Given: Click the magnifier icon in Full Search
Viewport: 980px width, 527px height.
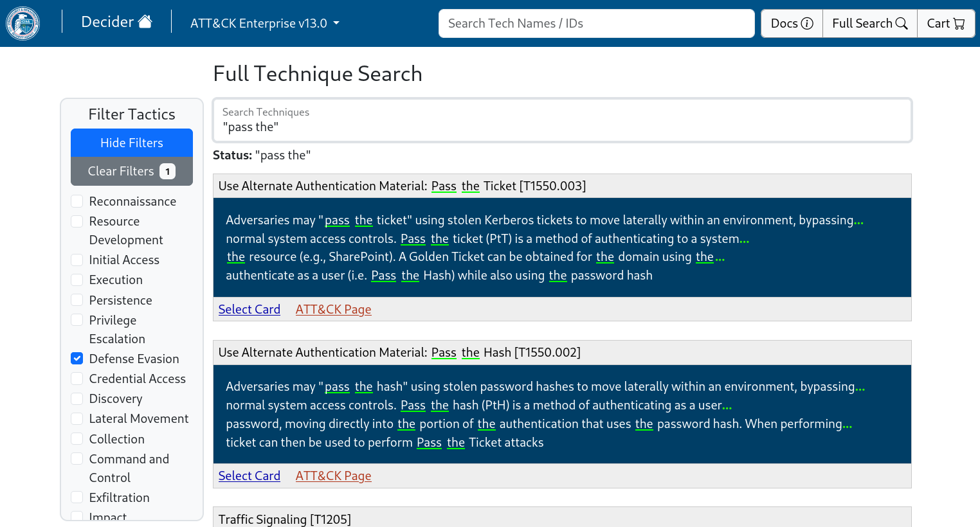Looking at the screenshot, I should pyautogui.click(x=902, y=23).
